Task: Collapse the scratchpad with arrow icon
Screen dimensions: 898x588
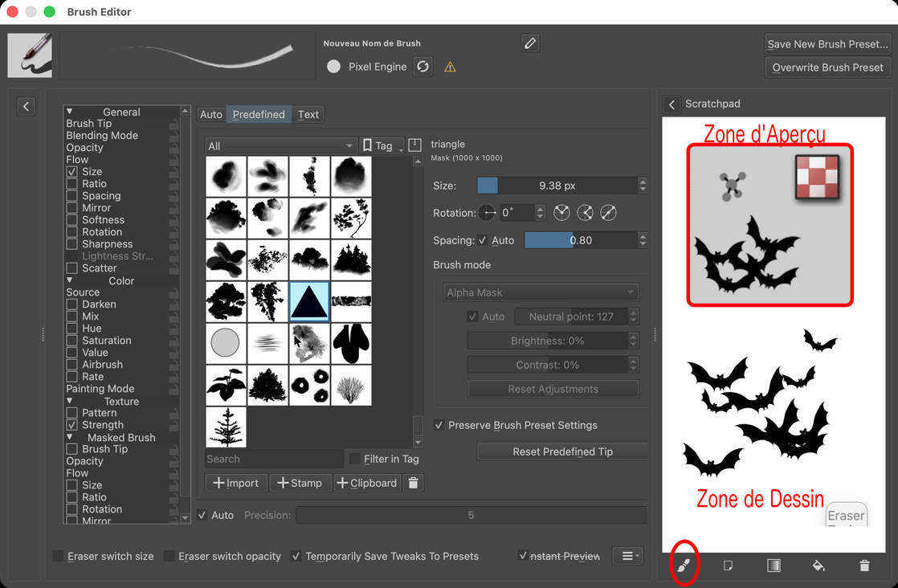Action: click(671, 104)
